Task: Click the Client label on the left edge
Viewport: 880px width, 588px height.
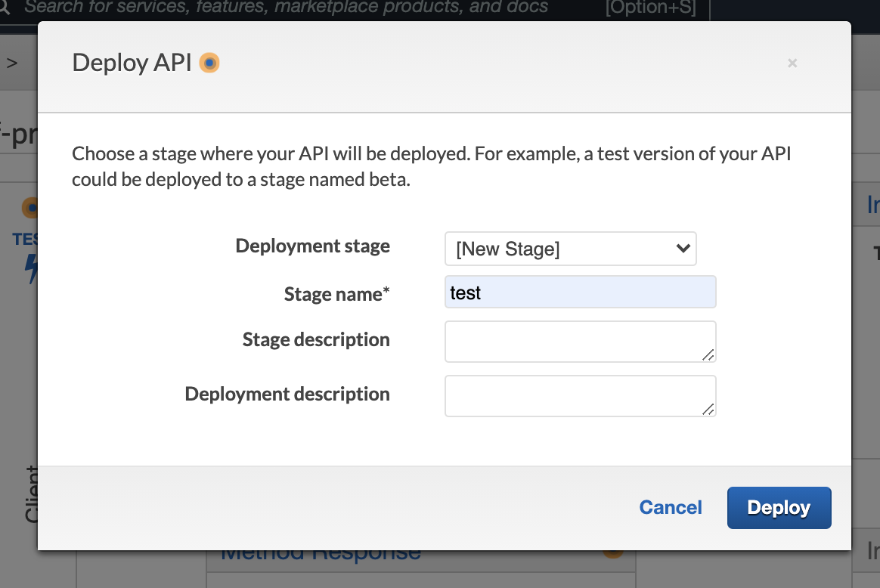Action: 31,494
